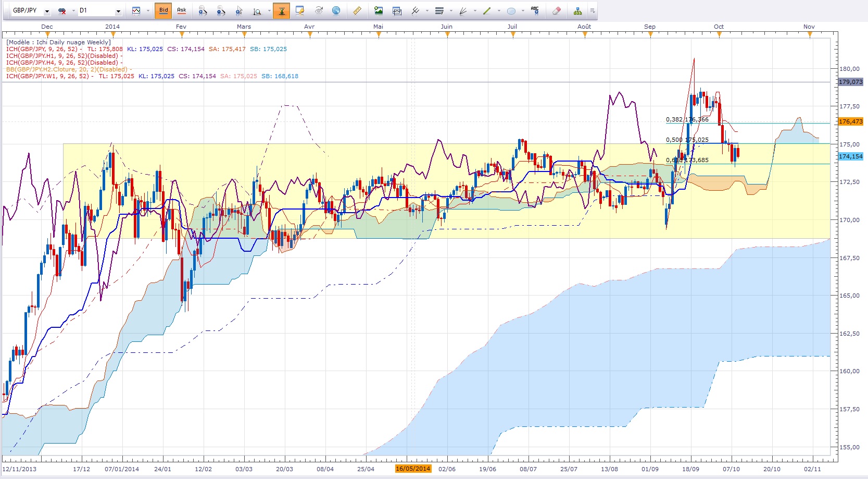Toggle the Bid price button

(x=163, y=10)
